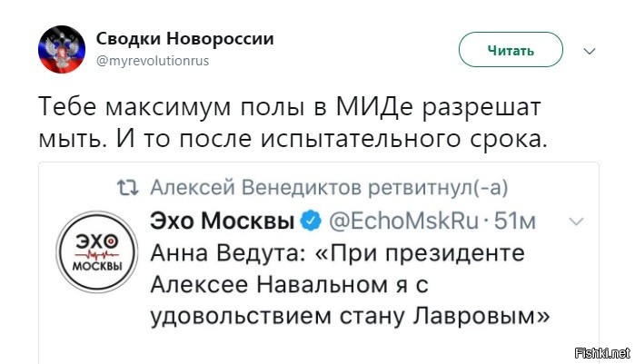The height and width of the screenshot is (364, 635).
Task: Open the Сводки Новороссии display name
Action: pyautogui.click(x=185, y=39)
